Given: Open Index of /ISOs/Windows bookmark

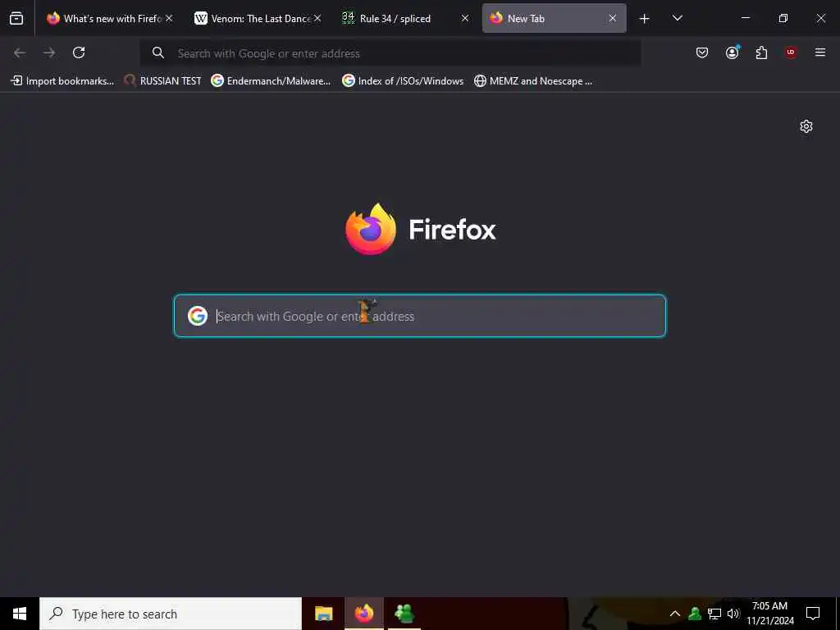Looking at the screenshot, I should click(x=404, y=81).
